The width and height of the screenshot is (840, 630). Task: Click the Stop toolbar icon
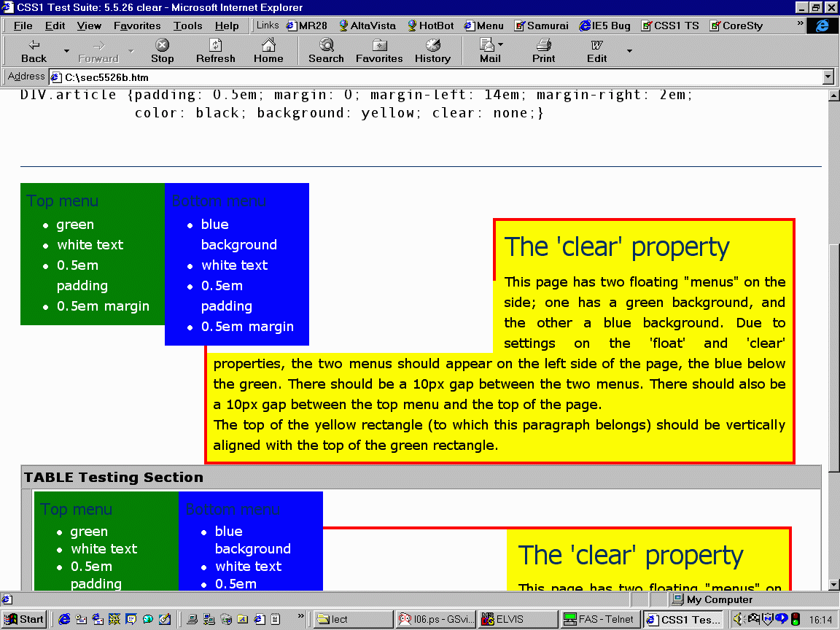[x=162, y=45]
